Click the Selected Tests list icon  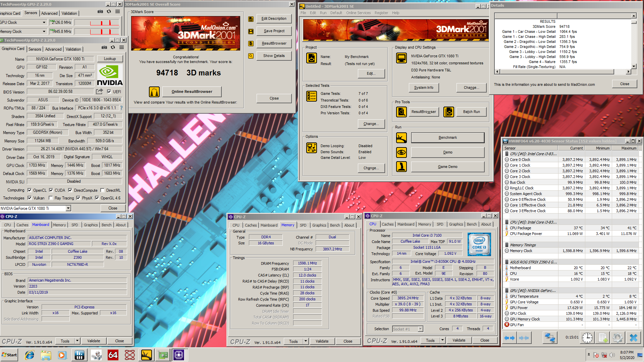[x=312, y=96]
